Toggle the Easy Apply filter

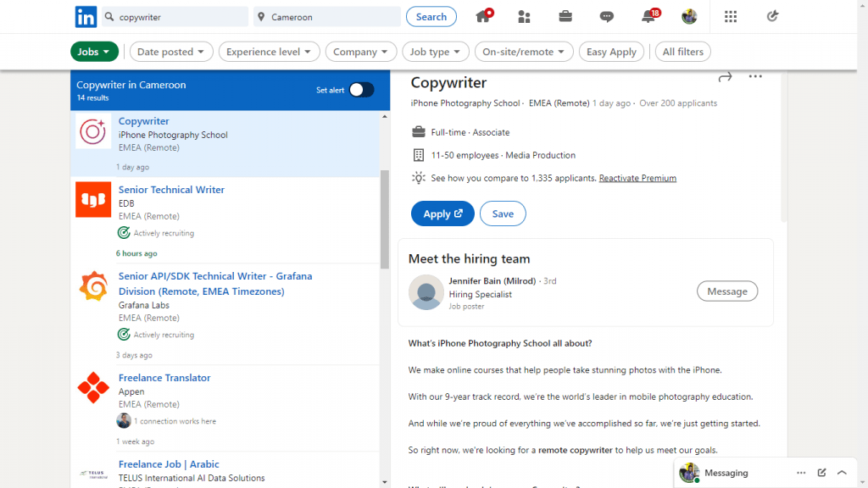611,51
